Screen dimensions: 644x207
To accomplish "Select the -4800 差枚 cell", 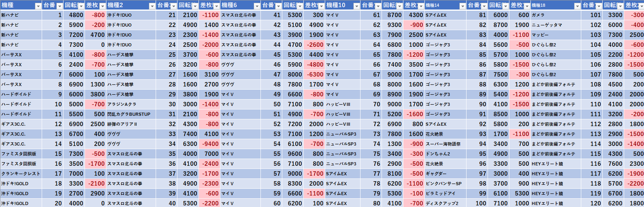I will [314, 65].
